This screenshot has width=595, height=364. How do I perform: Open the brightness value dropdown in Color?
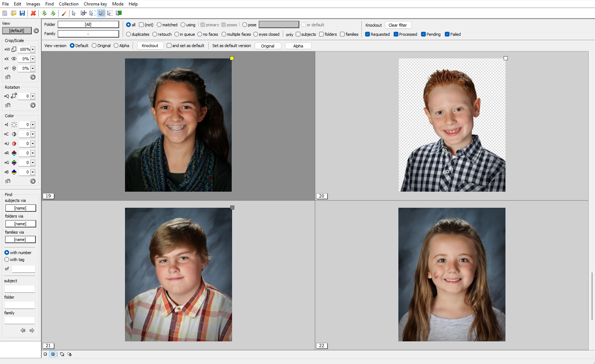click(x=33, y=124)
